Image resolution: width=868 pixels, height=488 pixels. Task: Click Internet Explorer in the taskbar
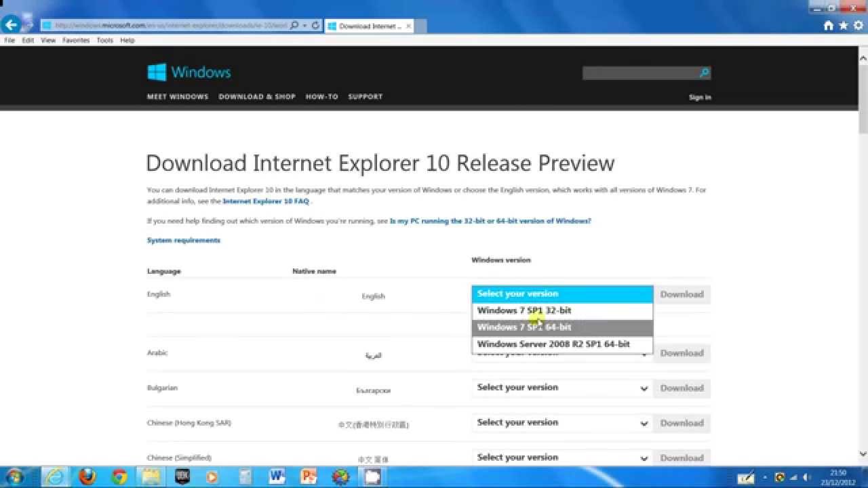coord(56,476)
